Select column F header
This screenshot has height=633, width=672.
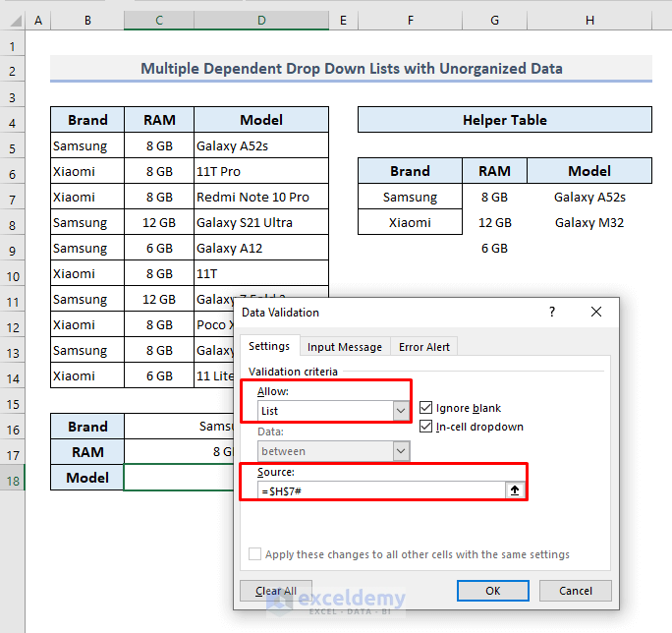coord(410,21)
